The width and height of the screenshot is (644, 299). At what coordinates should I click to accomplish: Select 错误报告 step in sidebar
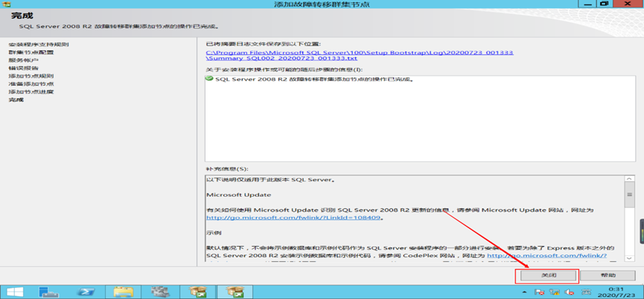tap(23, 68)
